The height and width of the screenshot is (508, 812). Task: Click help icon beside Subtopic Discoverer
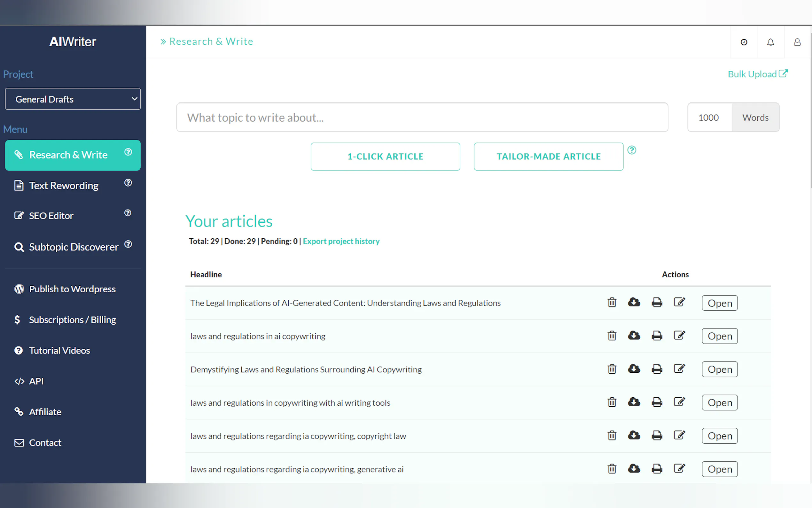tap(128, 244)
